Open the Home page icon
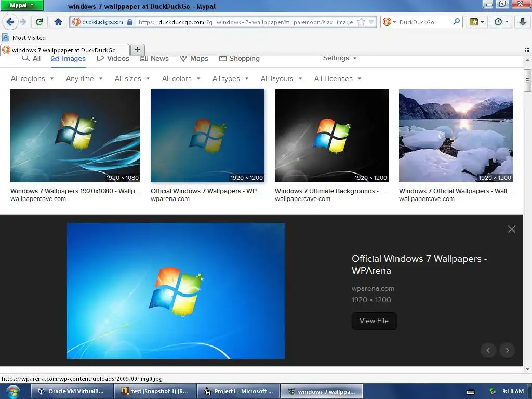Image resolution: width=532 pixels, height=399 pixels. [58, 22]
